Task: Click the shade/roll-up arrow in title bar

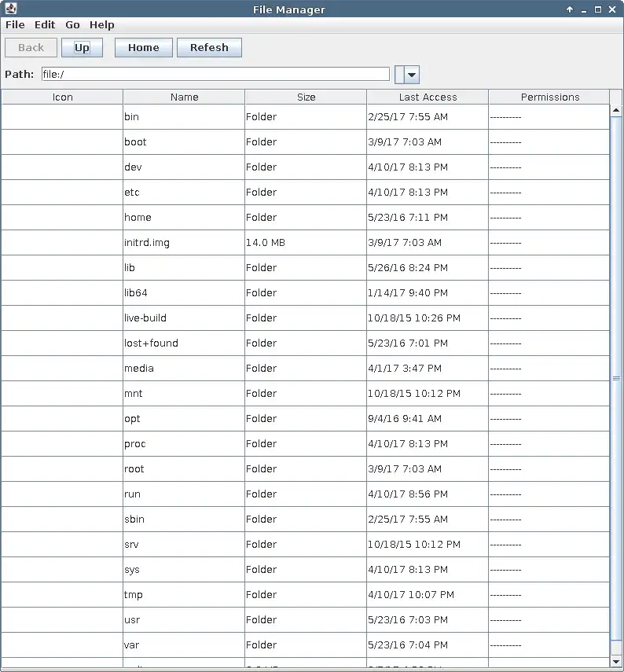Action: 570,9
